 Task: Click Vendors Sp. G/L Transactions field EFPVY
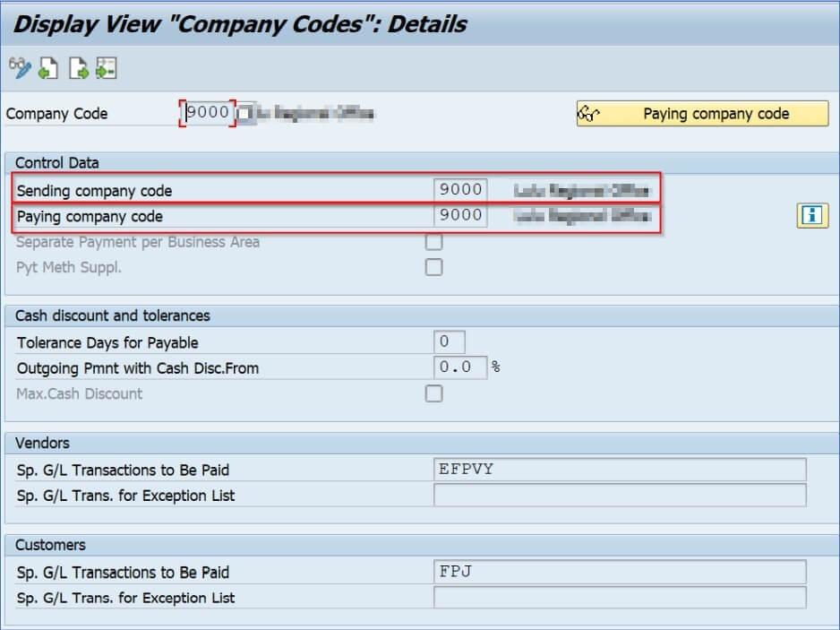click(620, 470)
